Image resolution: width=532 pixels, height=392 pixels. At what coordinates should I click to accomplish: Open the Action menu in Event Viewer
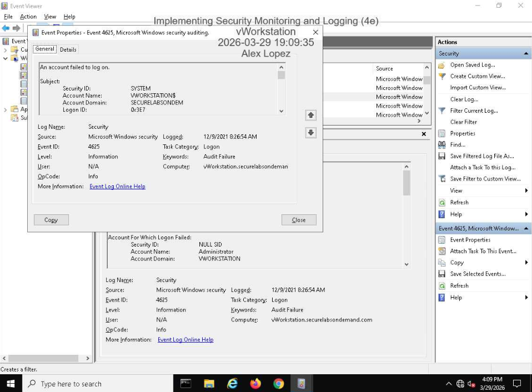(x=28, y=16)
